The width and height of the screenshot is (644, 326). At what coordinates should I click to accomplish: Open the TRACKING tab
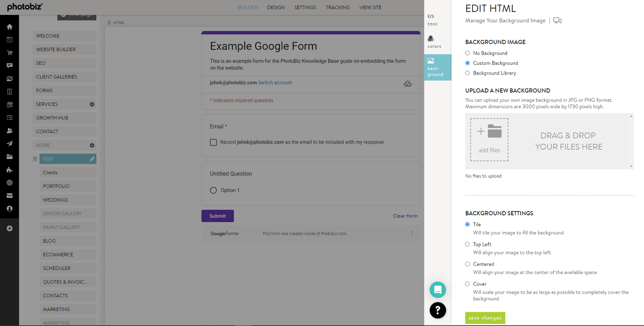coord(337,7)
